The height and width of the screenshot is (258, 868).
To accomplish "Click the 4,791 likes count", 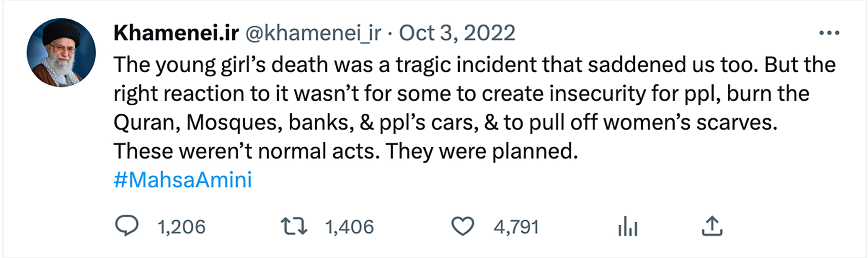I will (x=516, y=227).
